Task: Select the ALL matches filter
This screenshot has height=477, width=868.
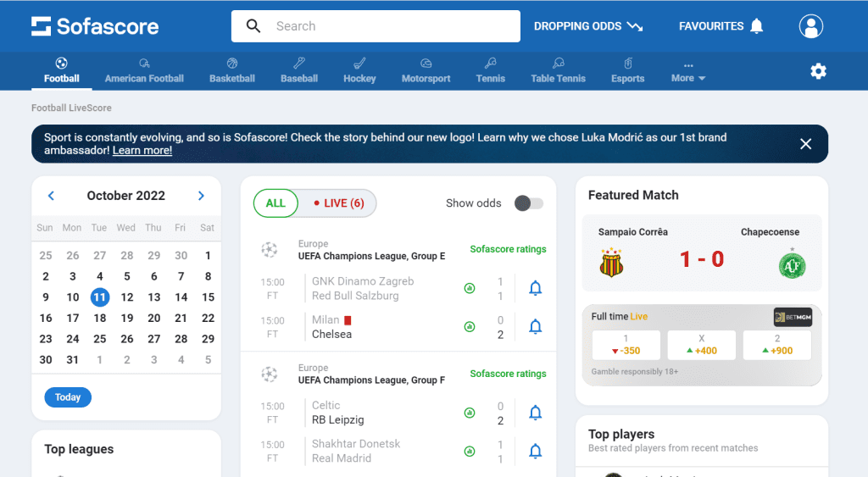Action: [275, 203]
